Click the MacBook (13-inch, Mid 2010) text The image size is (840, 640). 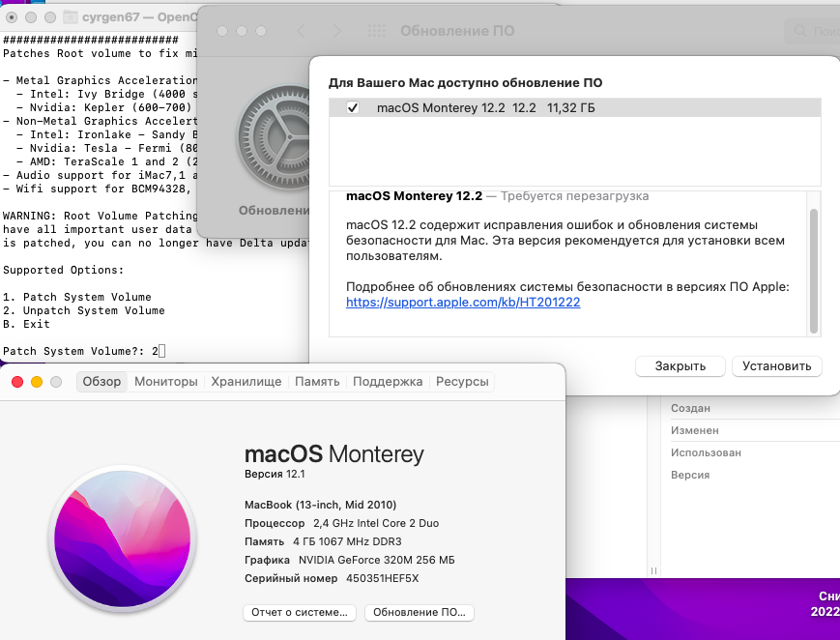pos(320,505)
